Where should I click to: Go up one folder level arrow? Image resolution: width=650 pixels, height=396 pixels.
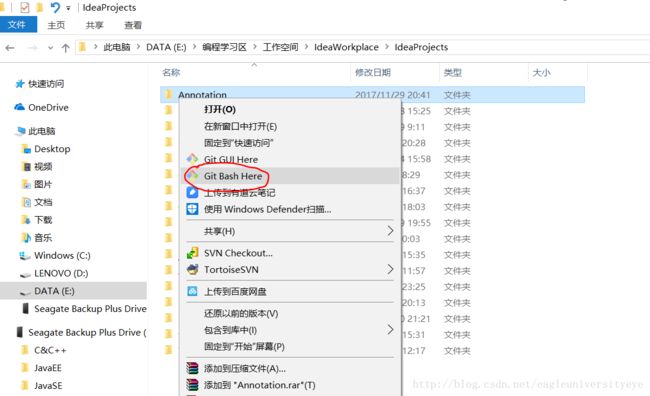coord(65,48)
